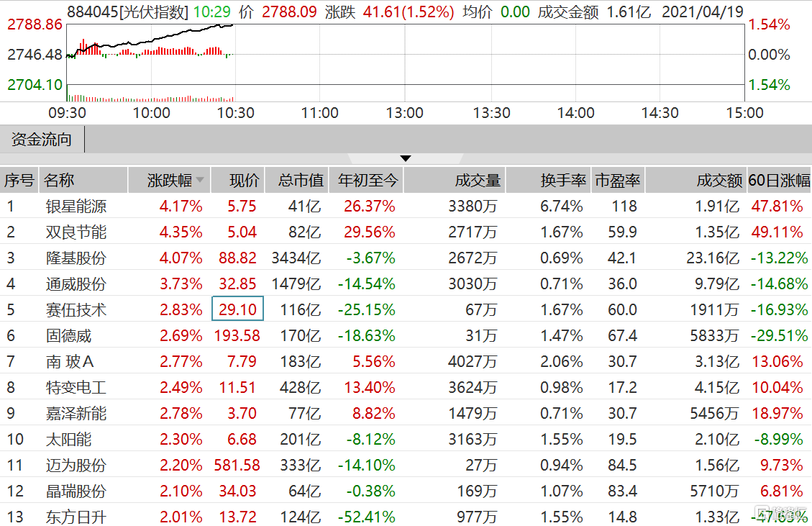Click P/E ratio 84.5 of 迈为股份

pos(622,466)
